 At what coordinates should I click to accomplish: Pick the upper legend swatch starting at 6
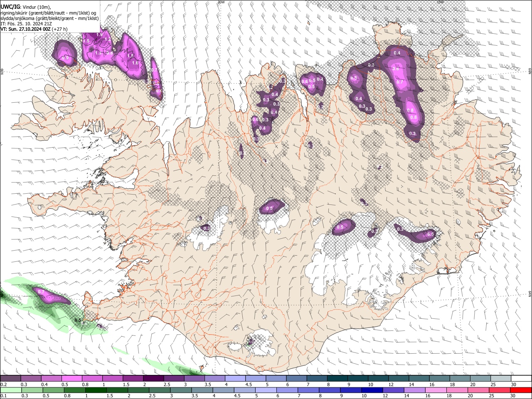[x=296, y=378]
